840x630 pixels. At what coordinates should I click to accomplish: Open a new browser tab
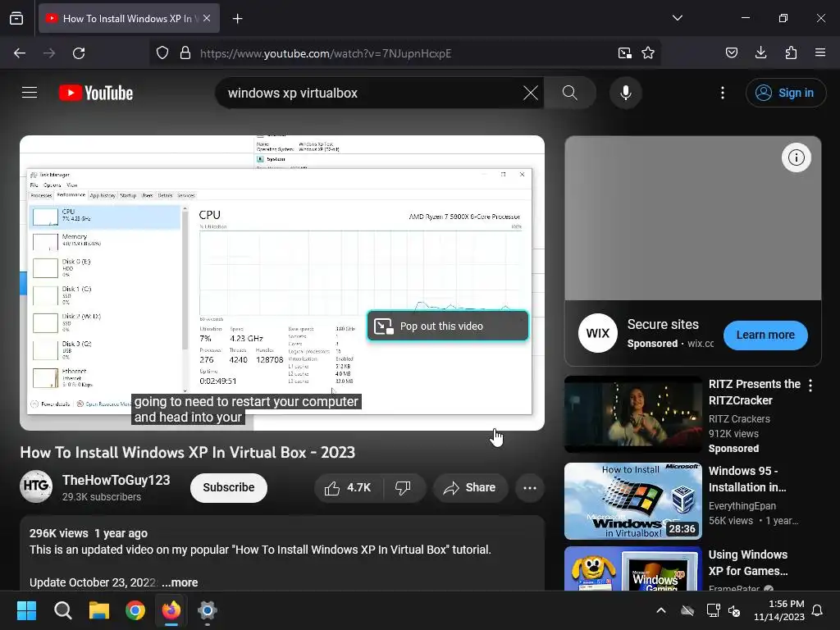pyautogui.click(x=237, y=19)
